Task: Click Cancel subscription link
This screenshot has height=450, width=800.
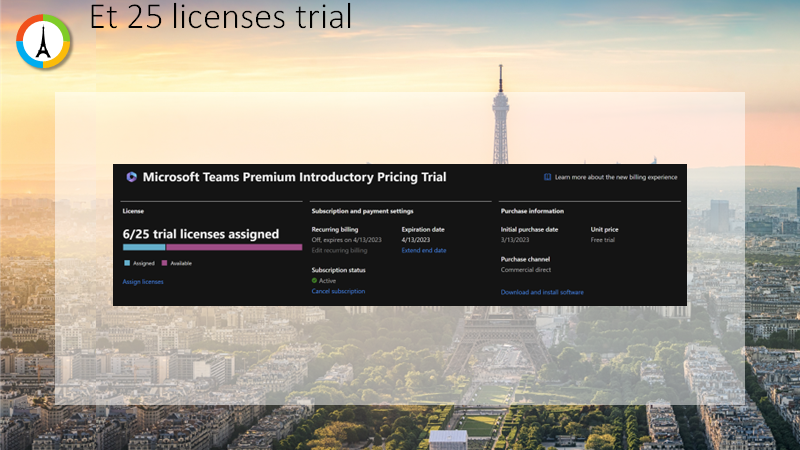Action: (x=338, y=291)
